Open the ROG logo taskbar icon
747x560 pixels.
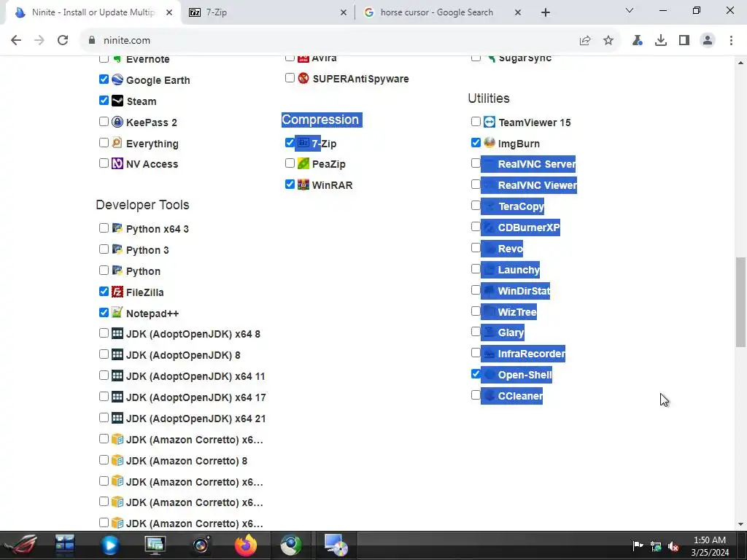coord(20,545)
